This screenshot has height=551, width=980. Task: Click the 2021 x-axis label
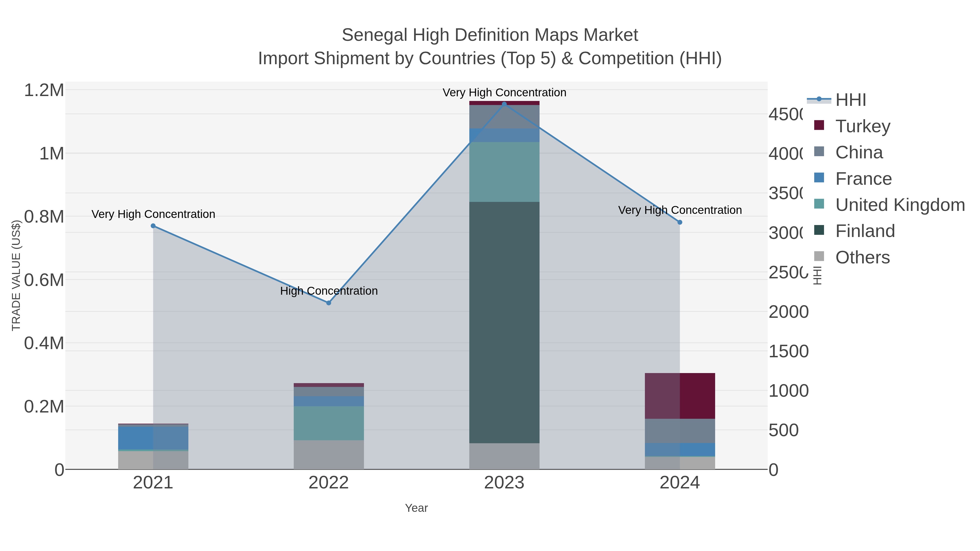click(x=153, y=483)
